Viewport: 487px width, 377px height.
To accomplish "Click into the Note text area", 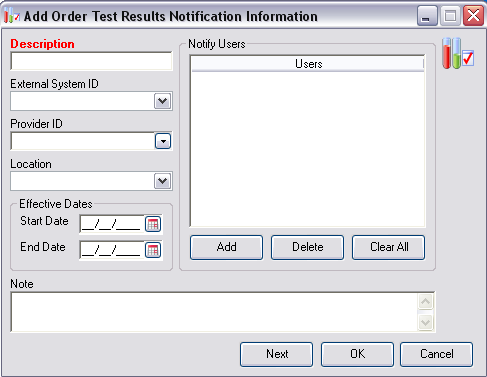I will (x=214, y=312).
